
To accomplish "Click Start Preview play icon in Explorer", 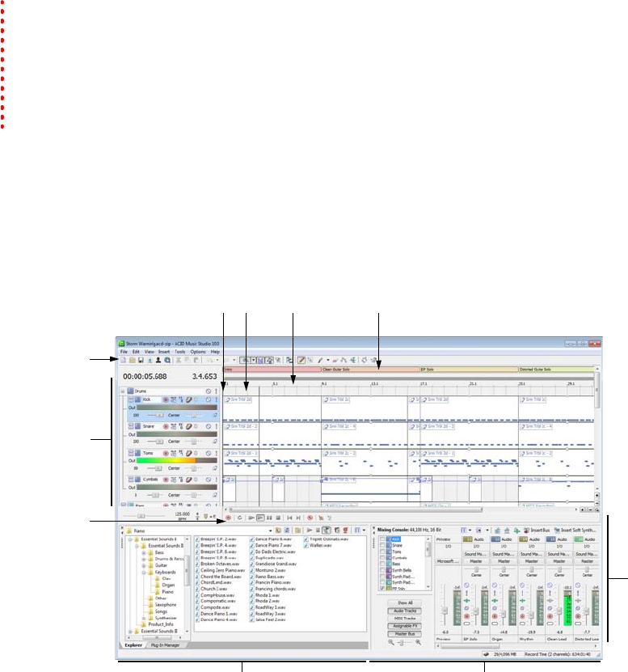I will pyautogui.click(x=310, y=530).
